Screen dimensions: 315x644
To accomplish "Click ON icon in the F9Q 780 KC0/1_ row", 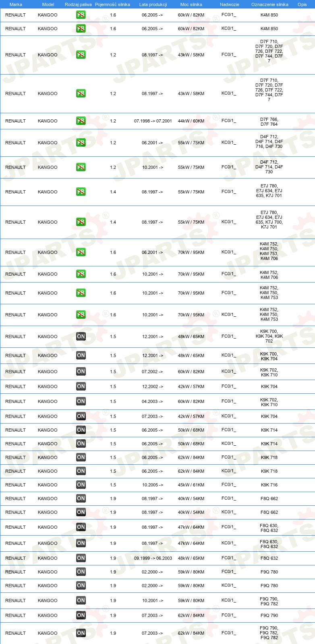I will coord(81,586).
